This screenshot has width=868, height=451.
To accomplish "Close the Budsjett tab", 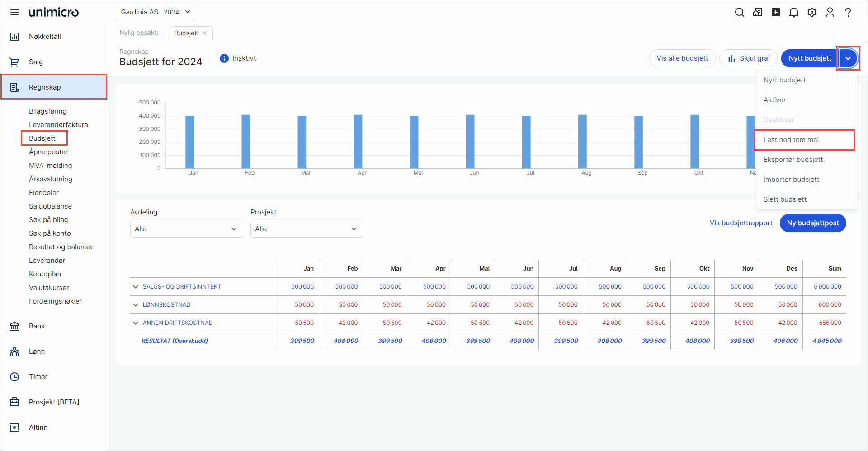I will pyautogui.click(x=205, y=33).
